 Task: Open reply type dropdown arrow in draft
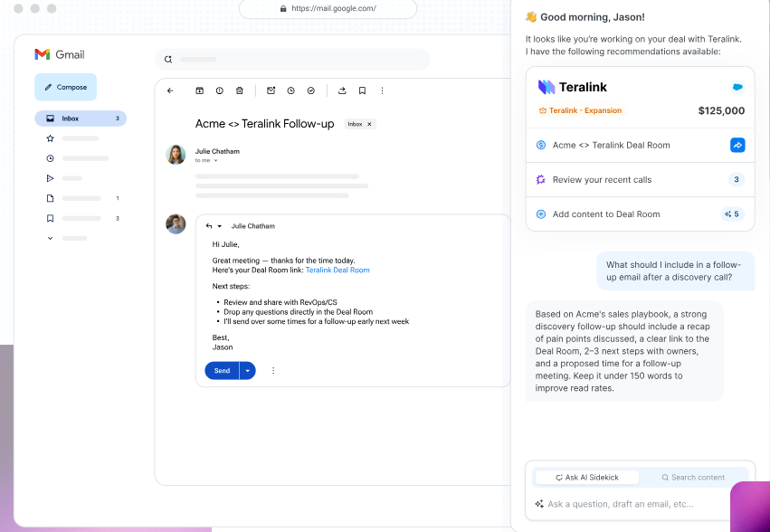click(x=220, y=226)
